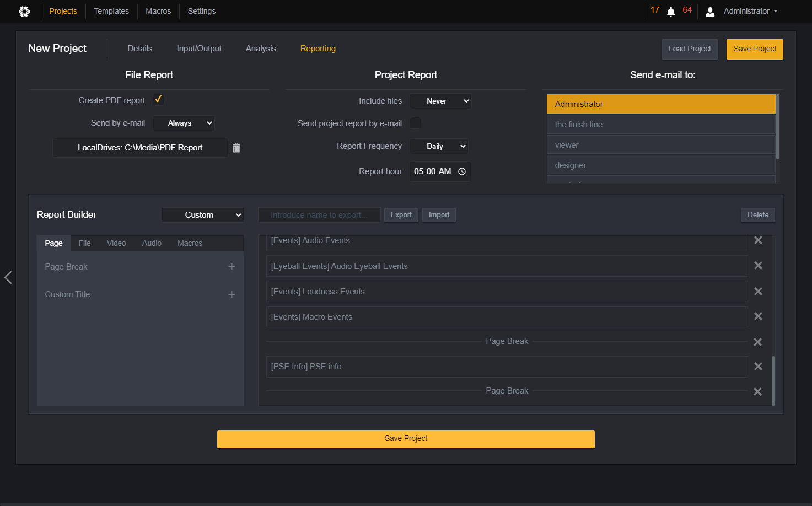
Task: Click the Delete button in Report Builder
Action: [x=758, y=215]
